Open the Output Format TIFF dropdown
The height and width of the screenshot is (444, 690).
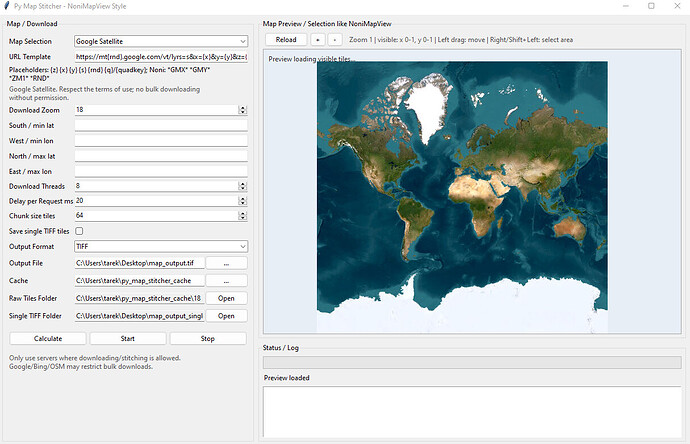pos(161,246)
